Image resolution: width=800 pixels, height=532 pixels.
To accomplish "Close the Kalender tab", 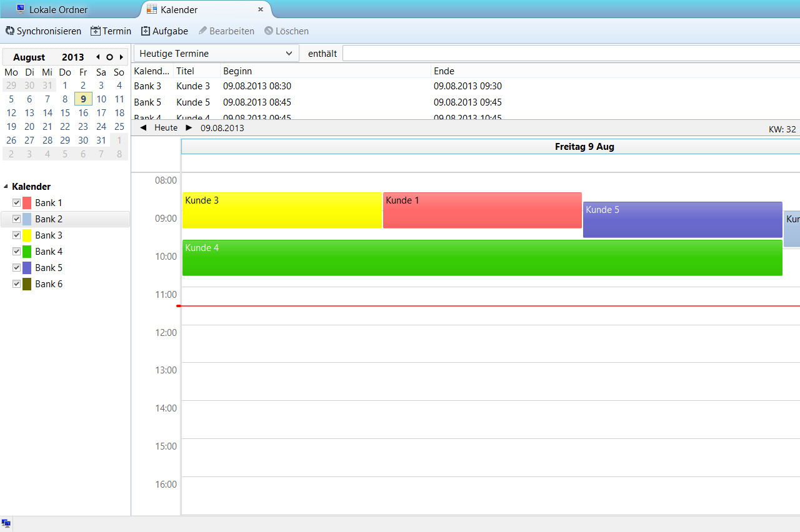I will point(261,10).
